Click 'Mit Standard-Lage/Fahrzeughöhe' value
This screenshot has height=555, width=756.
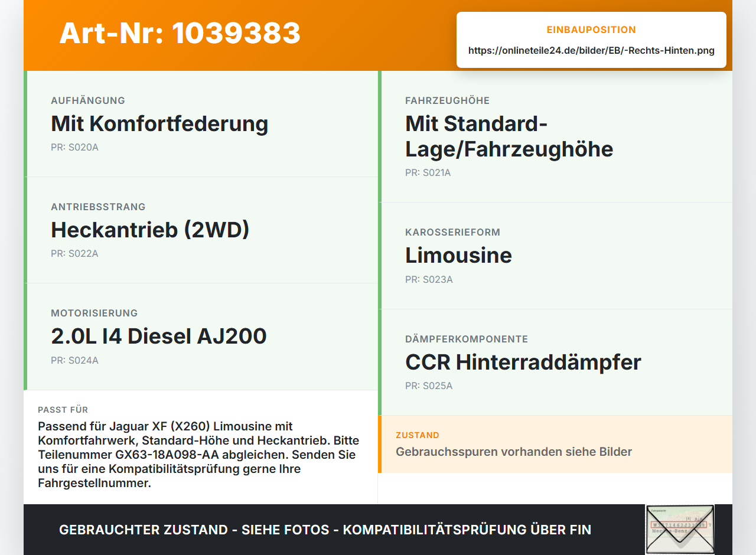509,136
